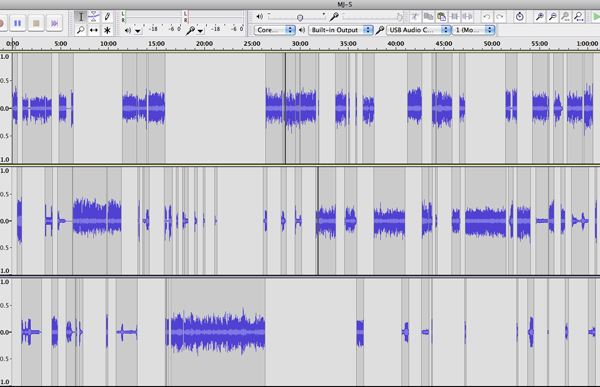Zoom out on the timeline
The height and width of the screenshot is (387, 600).
click(x=553, y=17)
